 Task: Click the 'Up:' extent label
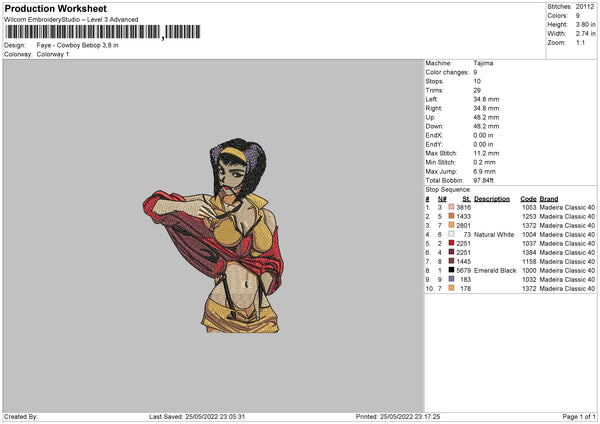click(430, 117)
